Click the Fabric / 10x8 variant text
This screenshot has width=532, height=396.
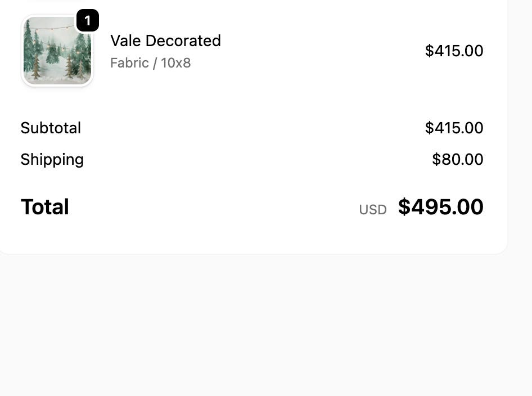click(x=150, y=63)
